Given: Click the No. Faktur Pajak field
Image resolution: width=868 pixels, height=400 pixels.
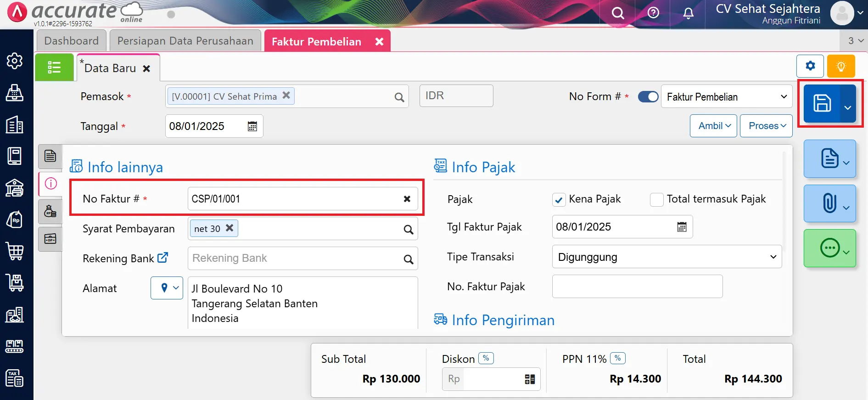Looking at the screenshot, I should click(637, 287).
